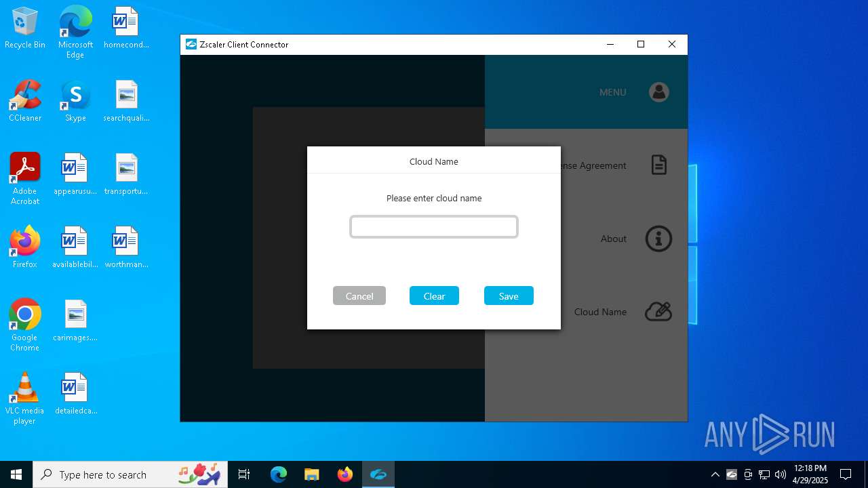Click the Cloud Name edit icon
The height and width of the screenshot is (488, 868).
point(658,312)
